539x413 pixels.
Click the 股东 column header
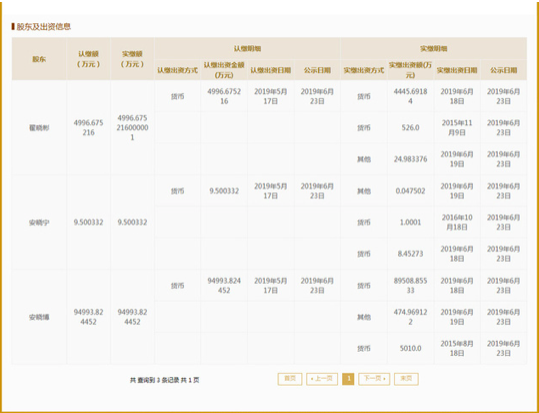(x=39, y=59)
